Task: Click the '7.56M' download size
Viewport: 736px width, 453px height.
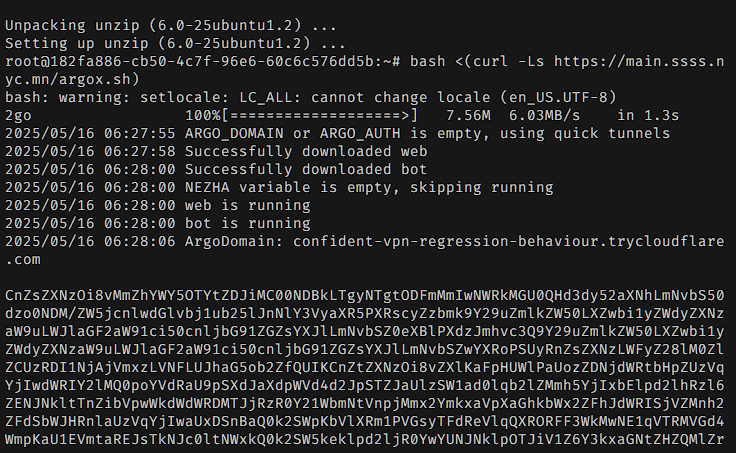Action: pos(468,115)
